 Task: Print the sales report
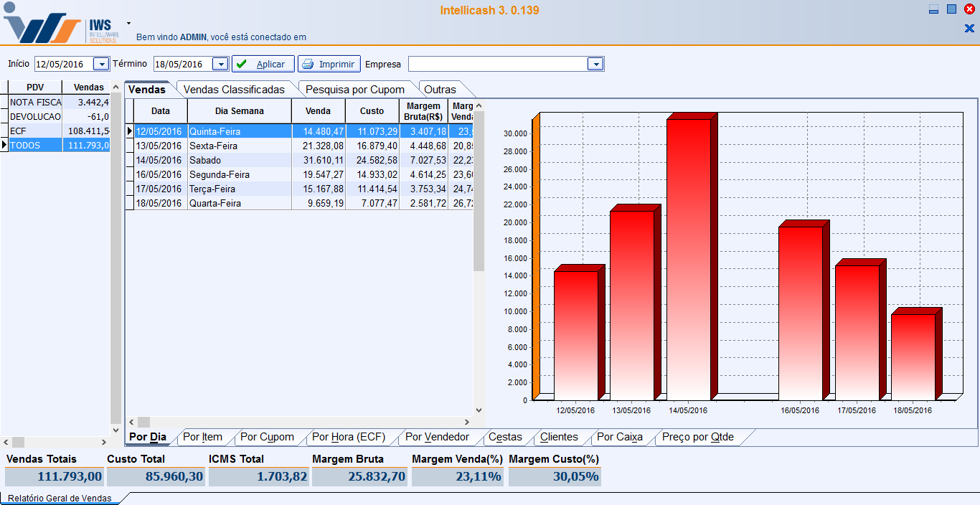pyautogui.click(x=329, y=64)
